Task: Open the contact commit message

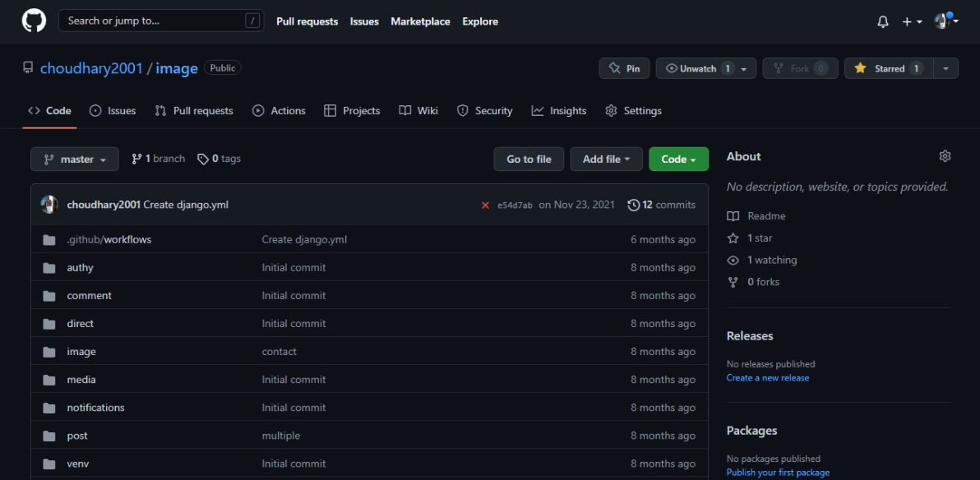Action: coord(279,352)
